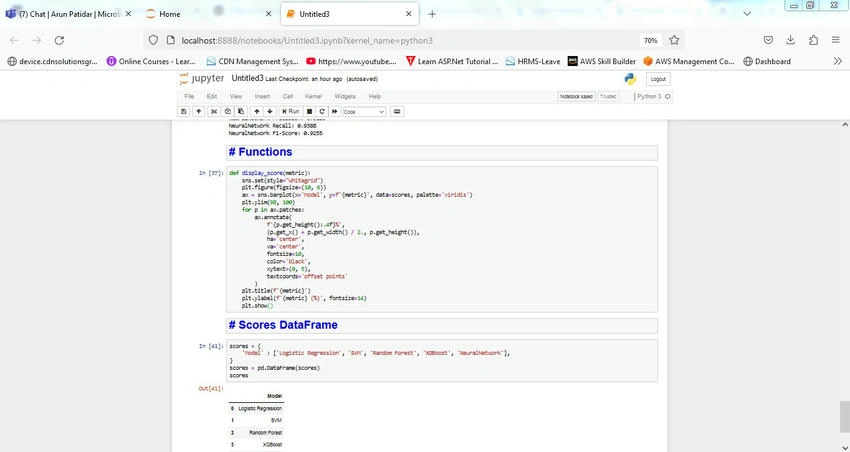This screenshot has width=850, height=452.
Task: Open the Cell menu
Action: point(288,96)
